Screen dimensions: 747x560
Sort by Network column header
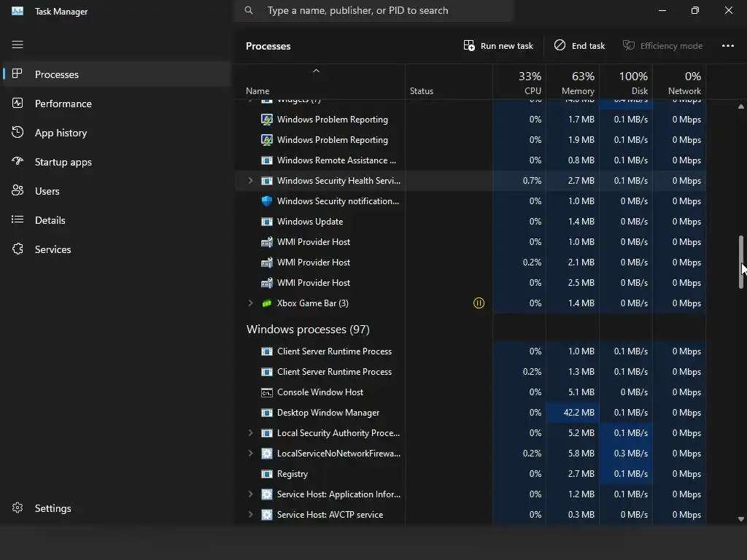click(679, 82)
